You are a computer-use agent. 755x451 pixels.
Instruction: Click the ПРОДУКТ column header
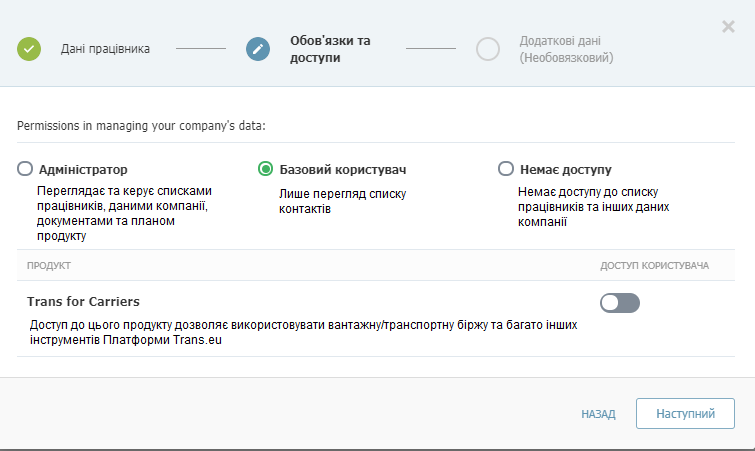tap(49, 266)
